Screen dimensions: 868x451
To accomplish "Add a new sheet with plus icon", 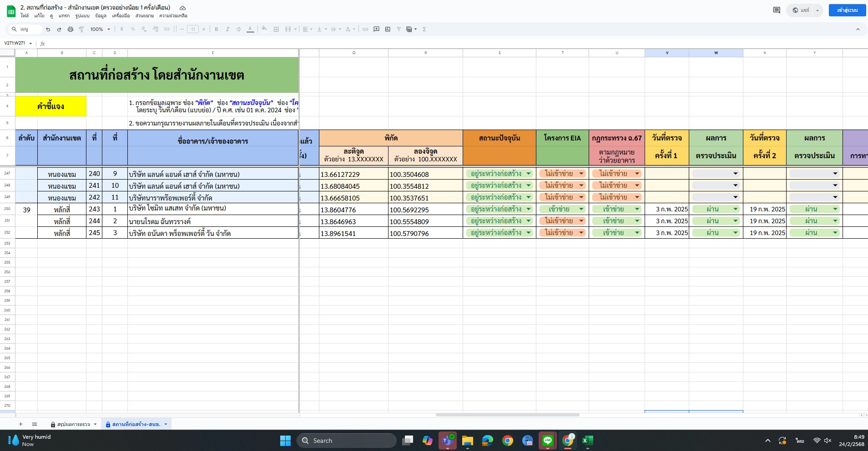I will pos(20,424).
